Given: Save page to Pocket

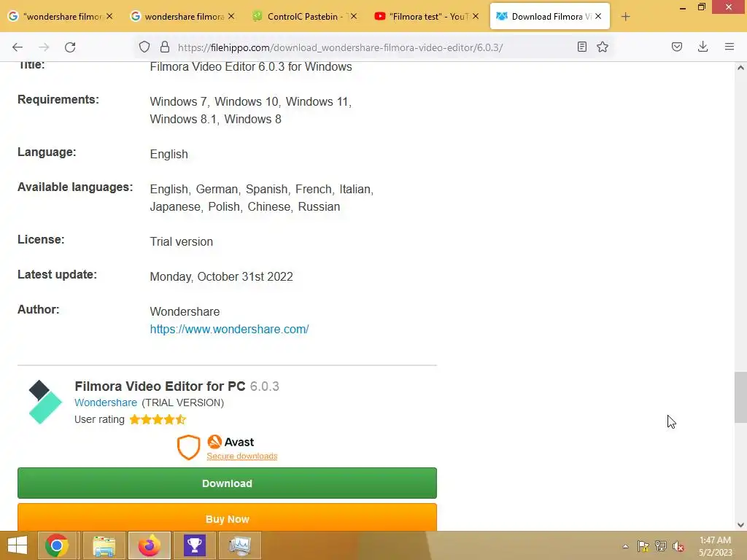Looking at the screenshot, I should click(677, 47).
